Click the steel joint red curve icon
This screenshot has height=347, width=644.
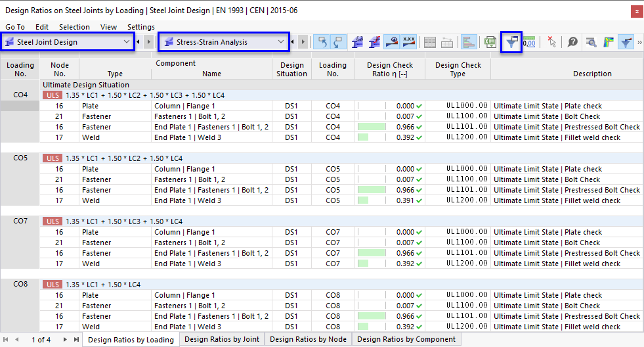tap(374, 42)
